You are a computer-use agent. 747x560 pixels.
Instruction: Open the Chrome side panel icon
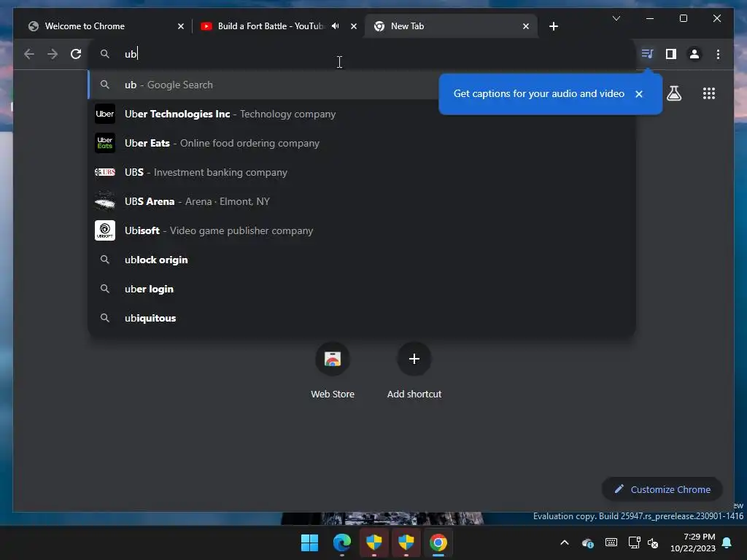coord(671,54)
